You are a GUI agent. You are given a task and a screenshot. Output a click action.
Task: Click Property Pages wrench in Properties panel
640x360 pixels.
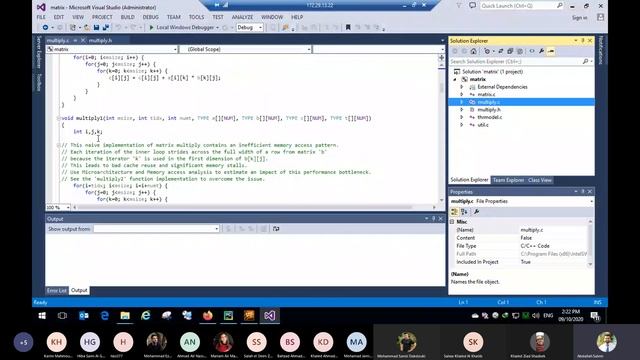click(476, 211)
